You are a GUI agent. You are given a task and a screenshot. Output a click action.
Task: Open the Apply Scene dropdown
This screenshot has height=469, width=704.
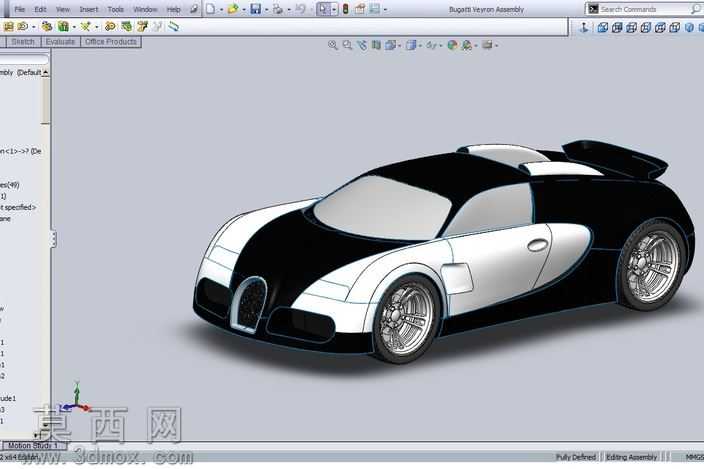click(469, 45)
